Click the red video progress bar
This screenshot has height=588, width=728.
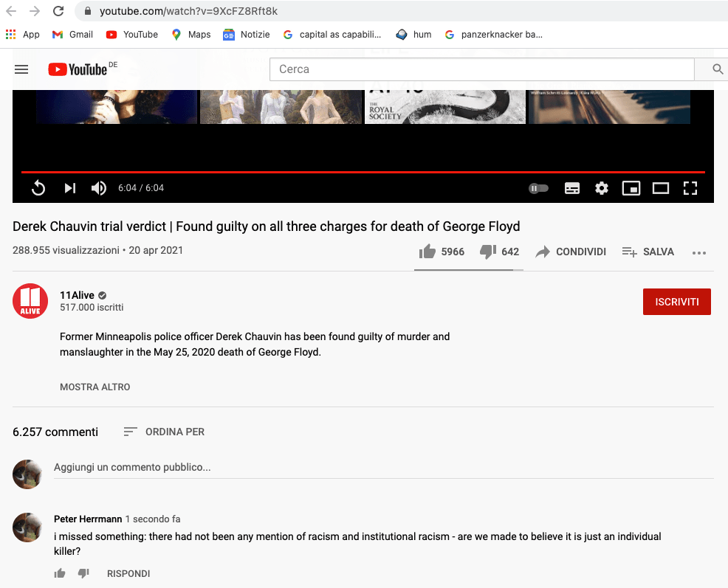(362, 172)
